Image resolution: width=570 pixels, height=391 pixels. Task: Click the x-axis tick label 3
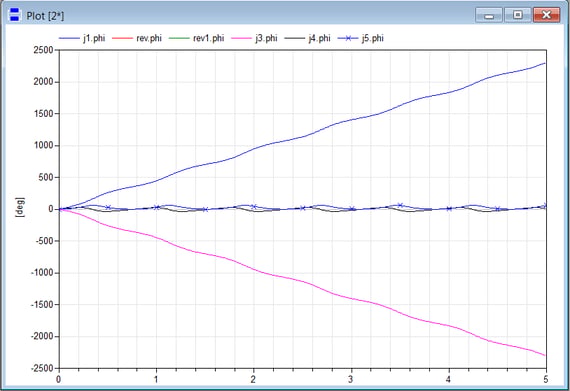pos(351,379)
